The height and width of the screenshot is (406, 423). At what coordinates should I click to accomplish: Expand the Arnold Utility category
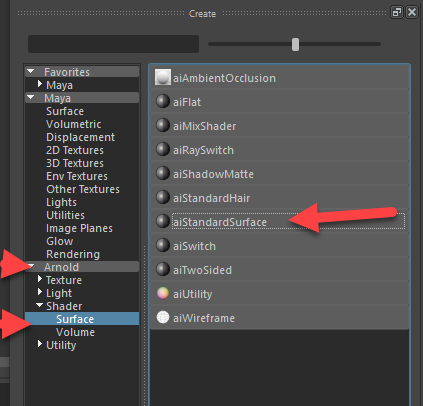40,344
